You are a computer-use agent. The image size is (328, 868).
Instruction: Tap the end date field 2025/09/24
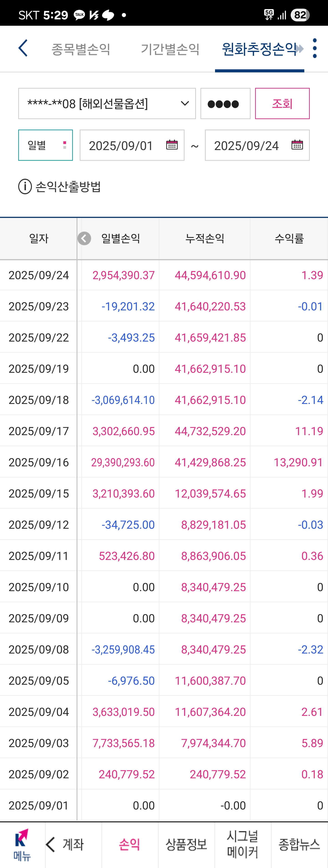pyautogui.click(x=257, y=145)
